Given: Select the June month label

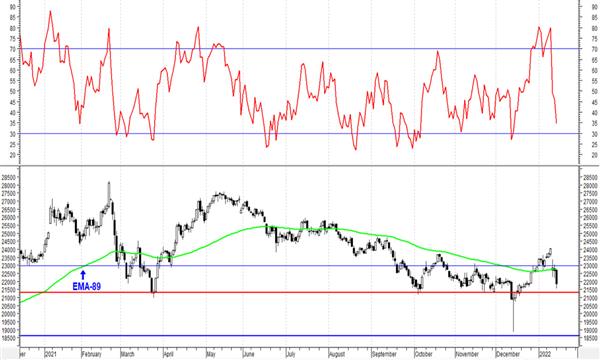Looking at the screenshot, I should pos(248,354).
